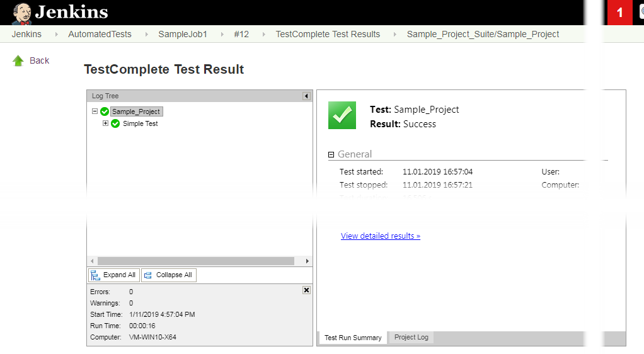Go to Jenkins in the breadcrumb
The image size is (644, 354).
tap(26, 34)
